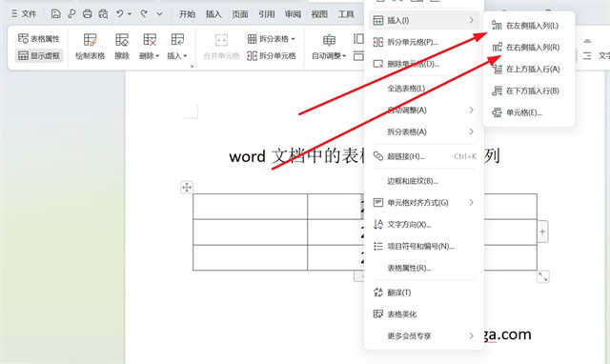The image size is (610, 364).
Task: Select the 绘制表格 draw table tool
Action: (91, 47)
